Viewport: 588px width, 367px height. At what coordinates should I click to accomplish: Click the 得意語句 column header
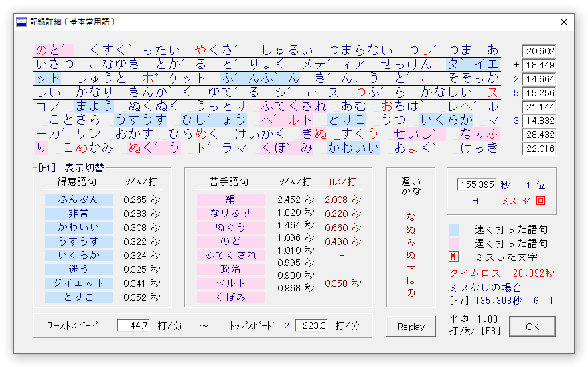(77, 182)
